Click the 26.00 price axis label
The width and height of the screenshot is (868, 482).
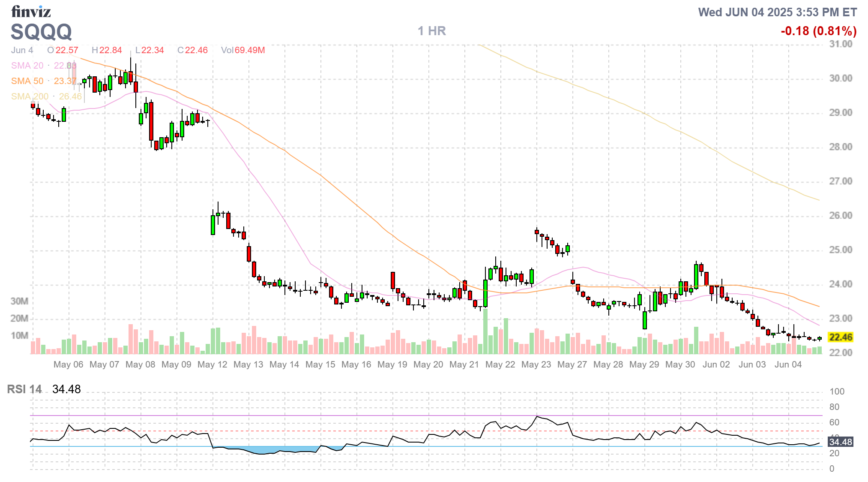(840, 215)
